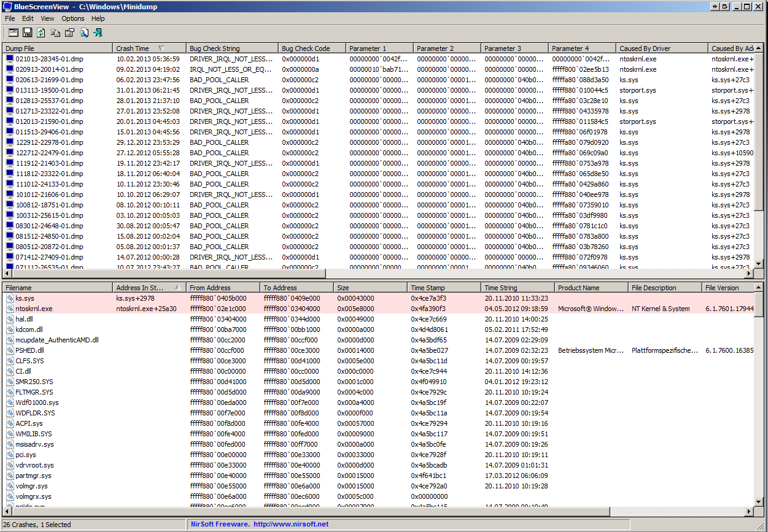The width and height of the screenshot is (768, 532).
Task: Click the dump icon of 020913-20014-01.dmp
Action: (x=10, y=69)
